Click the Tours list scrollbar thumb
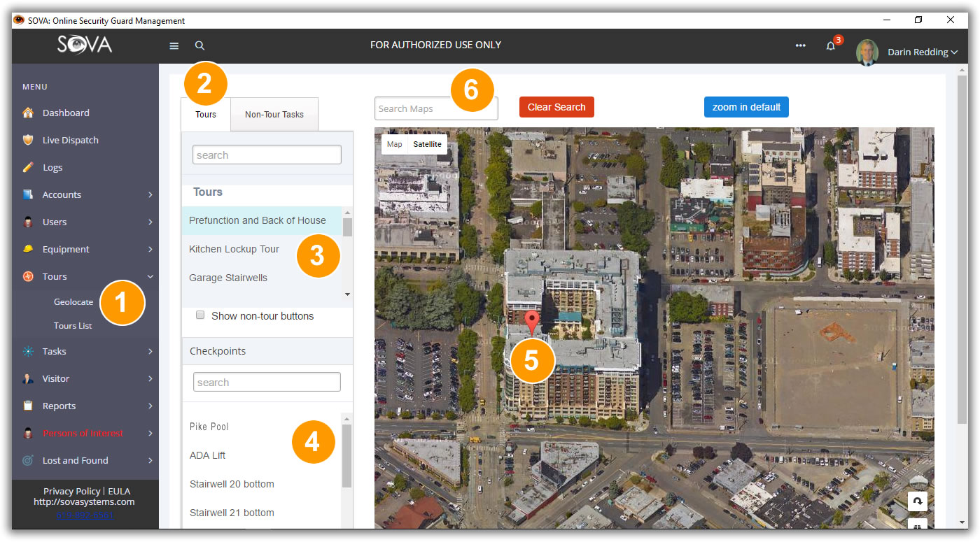Viewport: 980px width, 542px height. click(347, 227)
